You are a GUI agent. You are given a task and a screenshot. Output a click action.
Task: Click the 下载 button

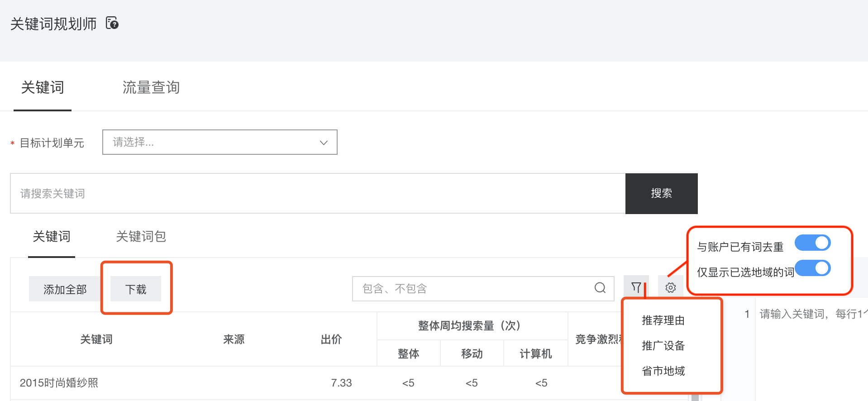pos(136,289)
